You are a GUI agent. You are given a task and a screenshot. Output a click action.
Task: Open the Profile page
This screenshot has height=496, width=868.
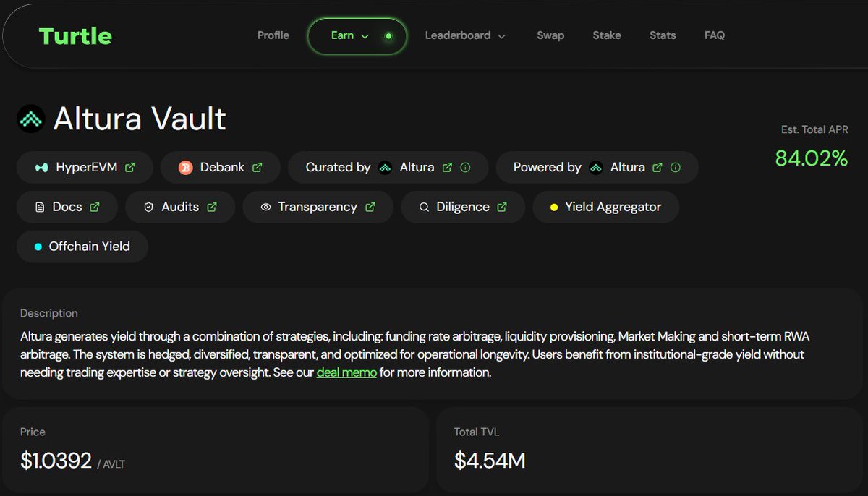tap(273, 35)
